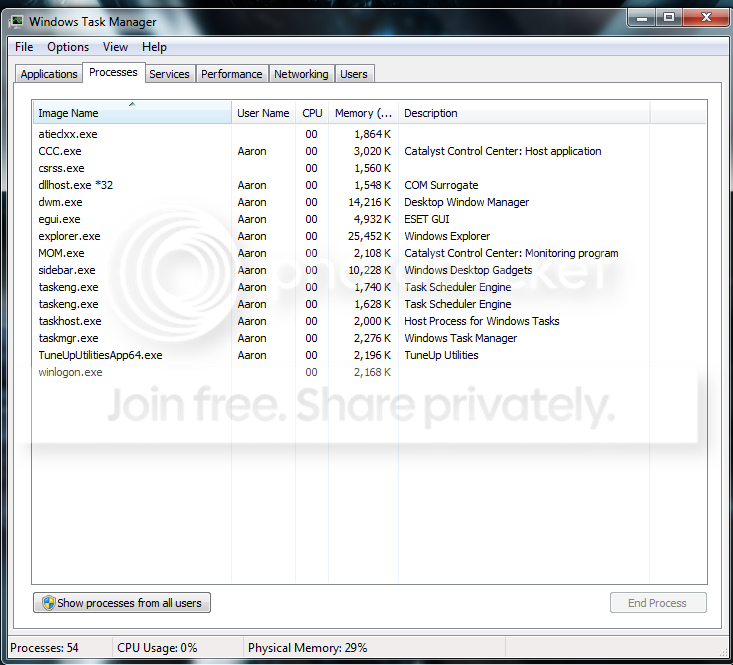Click Show processes from all users
This screenshot has width=733, height=665.
tap(122, 603)
